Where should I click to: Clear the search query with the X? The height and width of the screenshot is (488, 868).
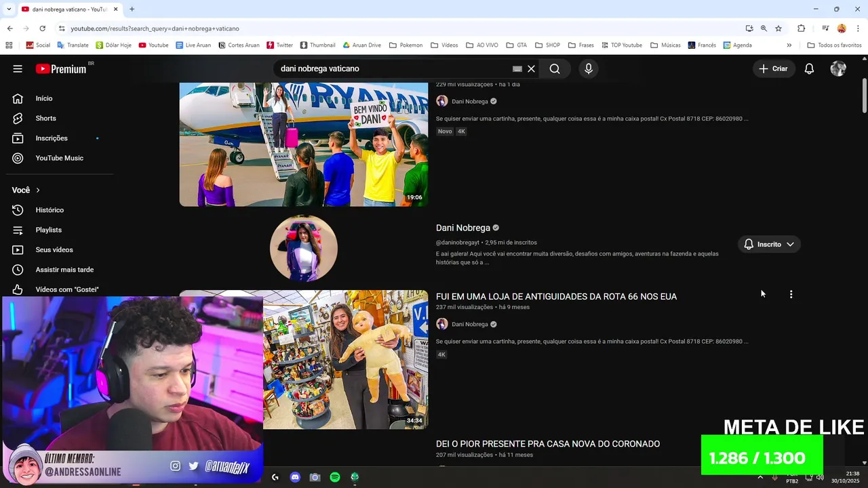coord(532,68)
